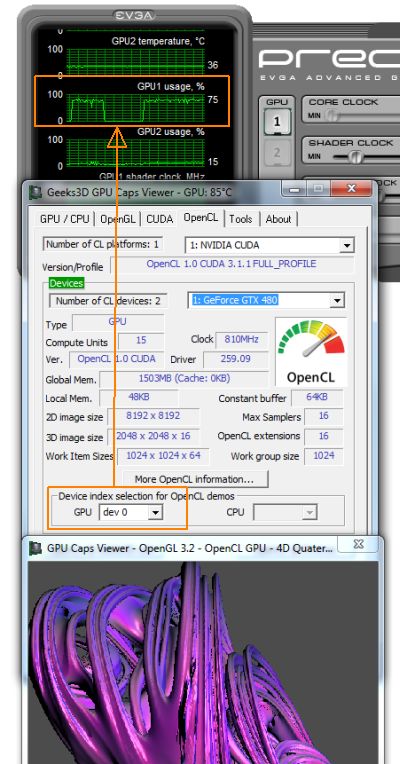The width and height of the screenshot is (400, 764).
Task: Click the Max Samplers value 16
Action: pos(324,417)
